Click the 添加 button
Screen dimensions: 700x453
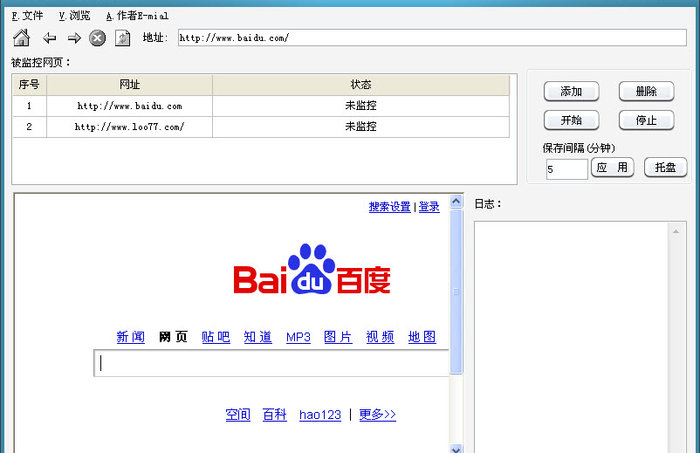571,91
